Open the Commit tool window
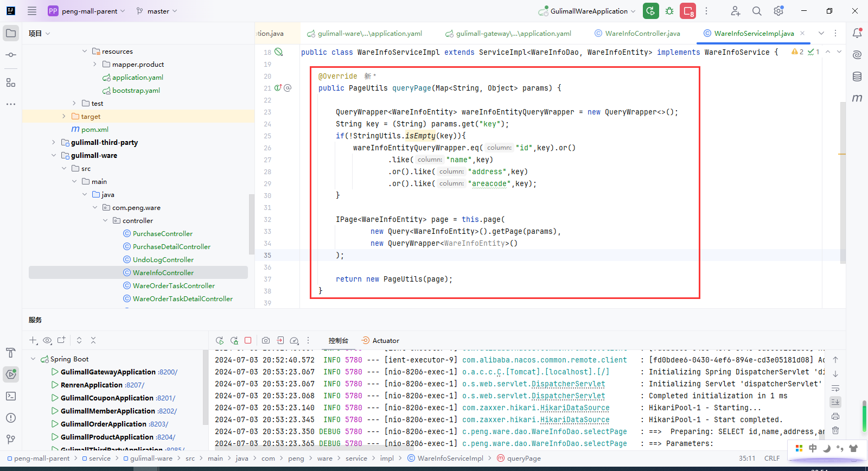The width and height of the screenshot is (868, 471). [11, 55]
